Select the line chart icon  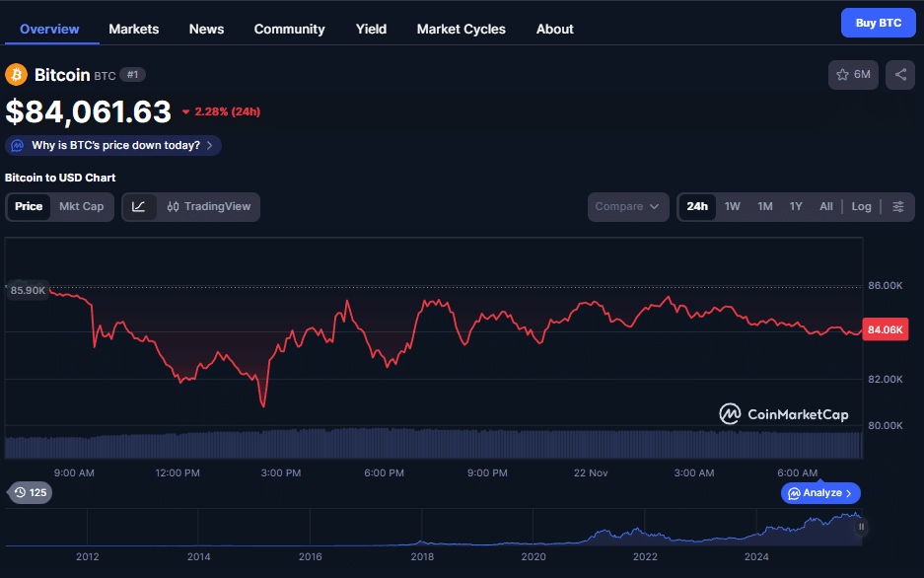139,207
